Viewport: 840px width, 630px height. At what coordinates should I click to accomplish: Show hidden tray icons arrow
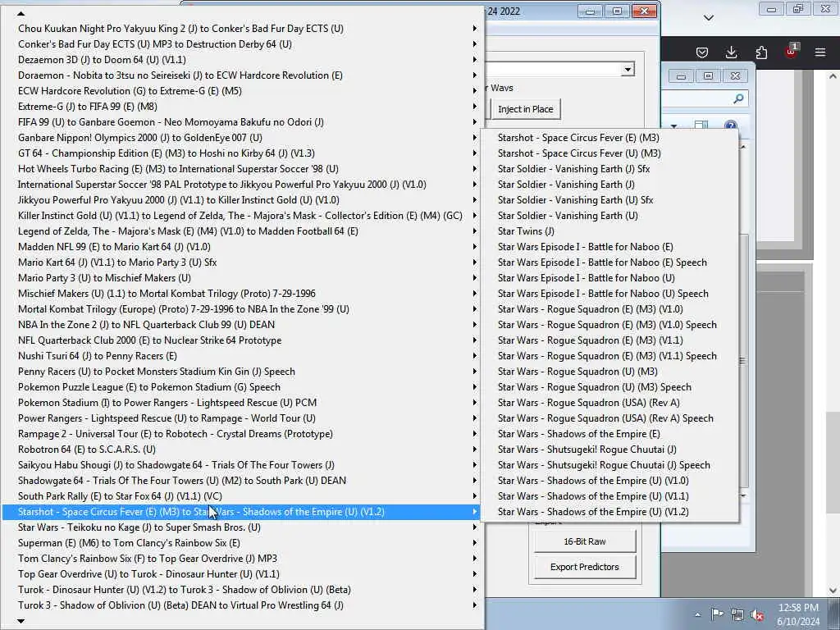[x=697, y=615]
